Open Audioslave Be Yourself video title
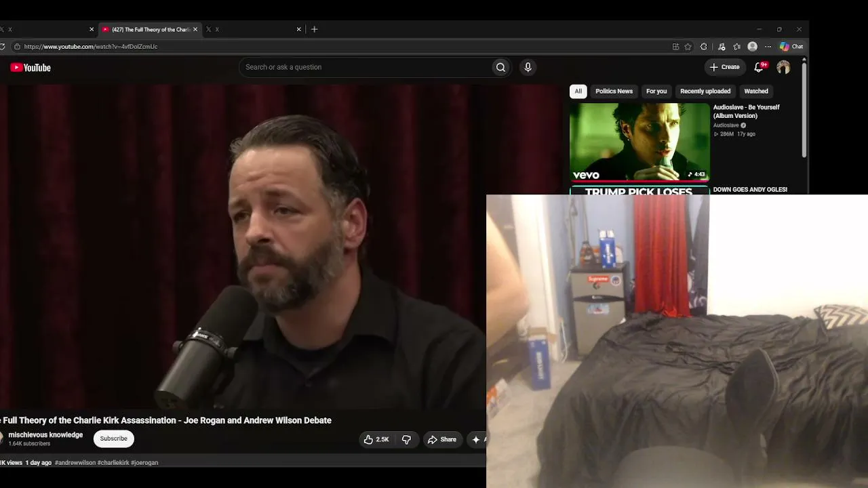 746,111
